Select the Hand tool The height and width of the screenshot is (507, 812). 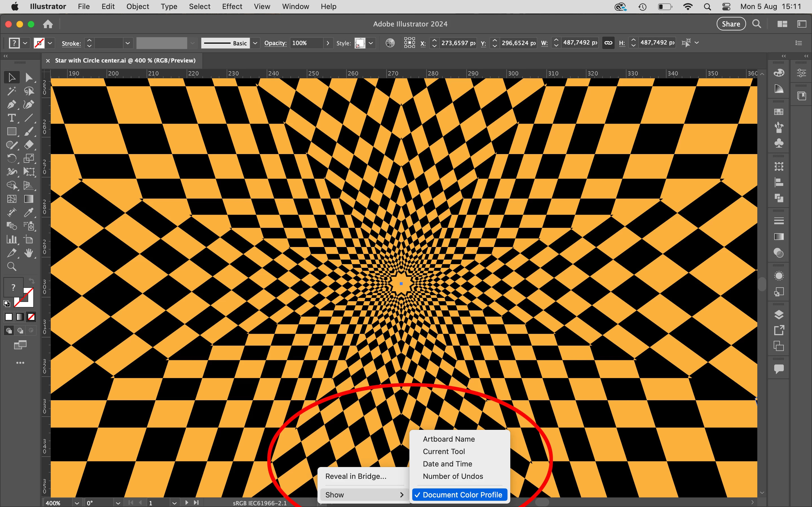(x=29, y=253)
